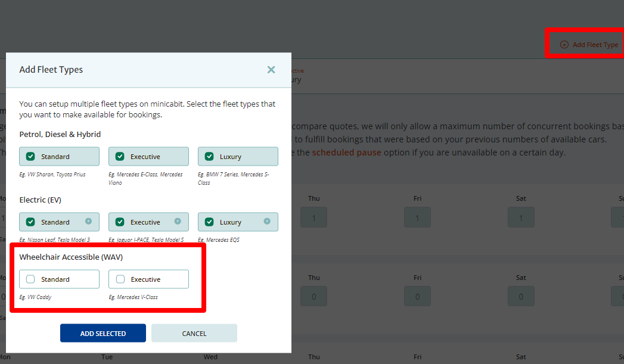
Task: Dismiss the dialog with CANCEL
Action: pyautogui.click(x=194, y=333)
